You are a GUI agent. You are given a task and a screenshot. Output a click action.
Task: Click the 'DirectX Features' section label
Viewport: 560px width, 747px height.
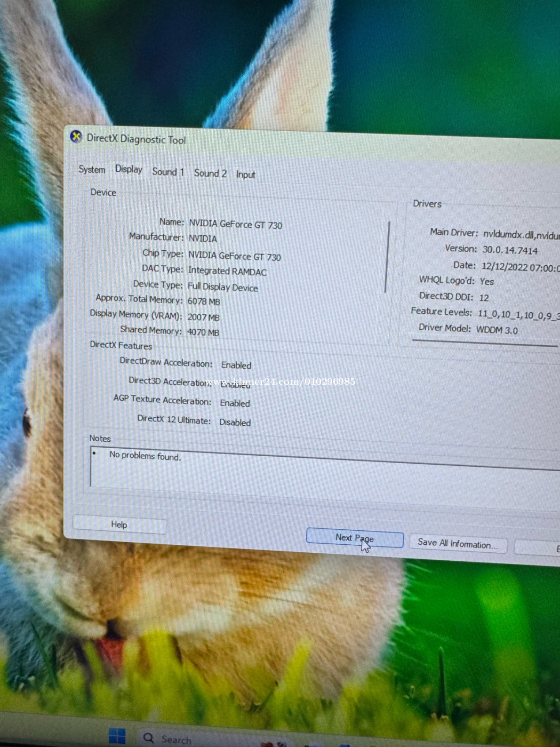pyautogui.click(x=121, y=345)
